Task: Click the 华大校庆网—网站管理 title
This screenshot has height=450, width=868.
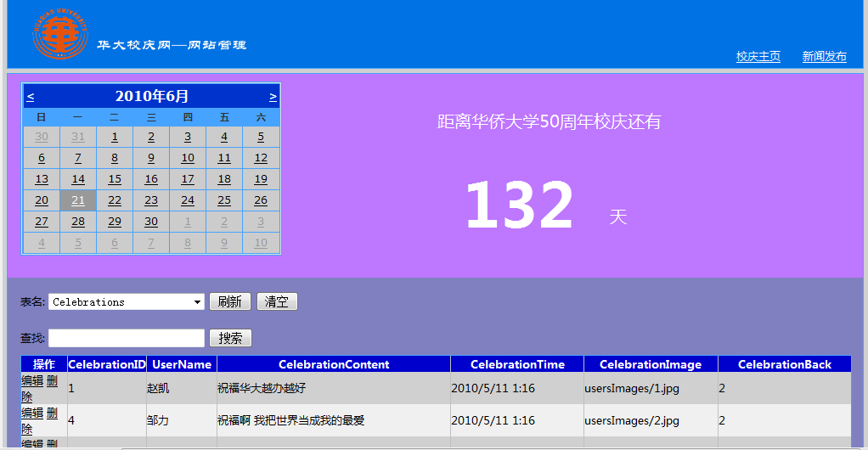Action: coord(172,45)
